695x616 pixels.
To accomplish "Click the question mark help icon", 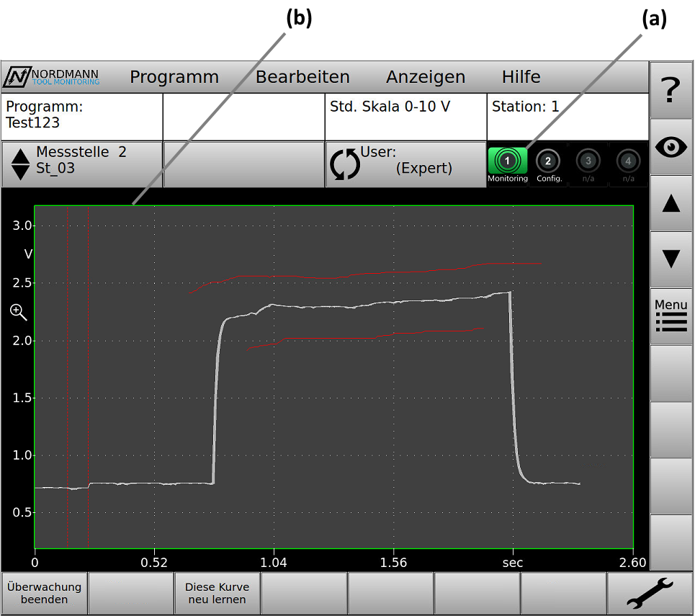I will point(671,90).
